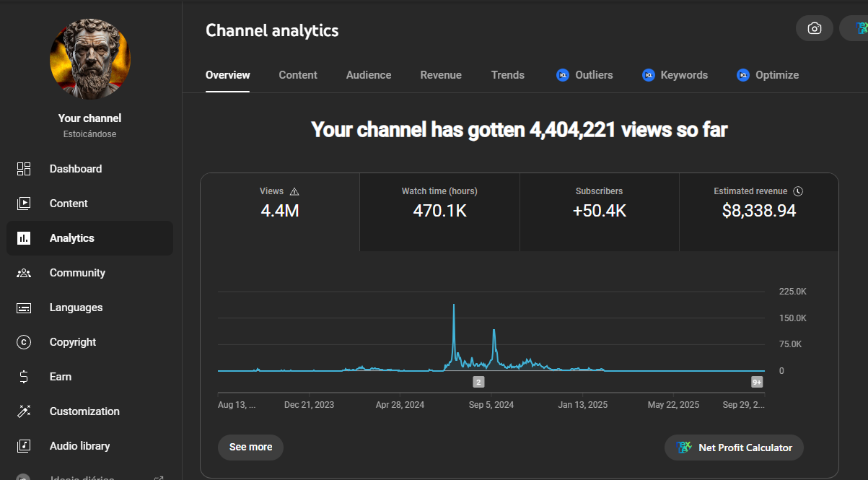This screenshot has height=480, width=868.
Task: Click the 225.0K y-axis label
Action: tap(793, 292)
